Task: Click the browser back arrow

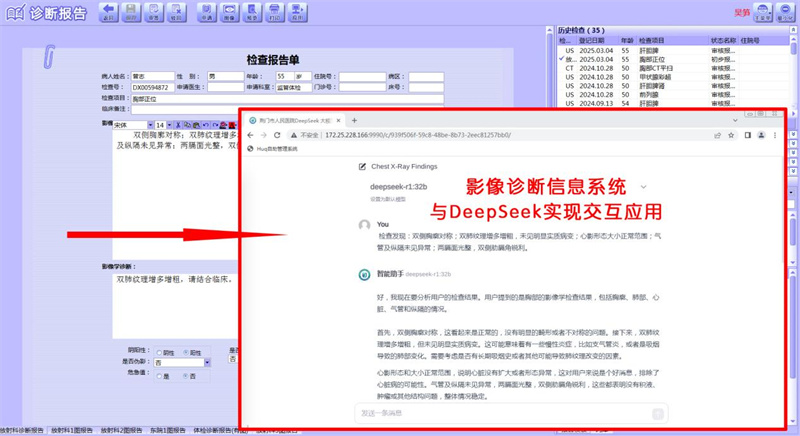Action: (250, 135)
